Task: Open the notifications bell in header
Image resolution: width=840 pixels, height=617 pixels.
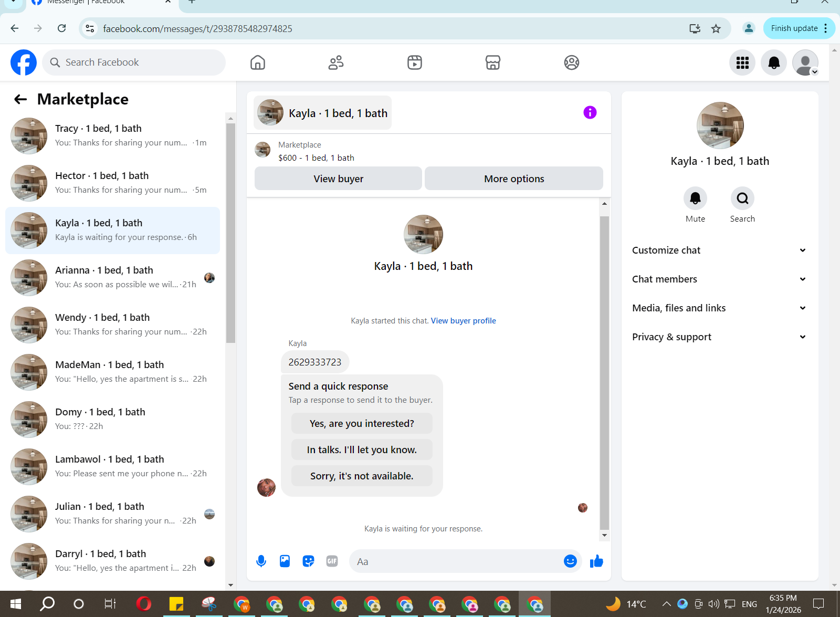Action: 774,62
